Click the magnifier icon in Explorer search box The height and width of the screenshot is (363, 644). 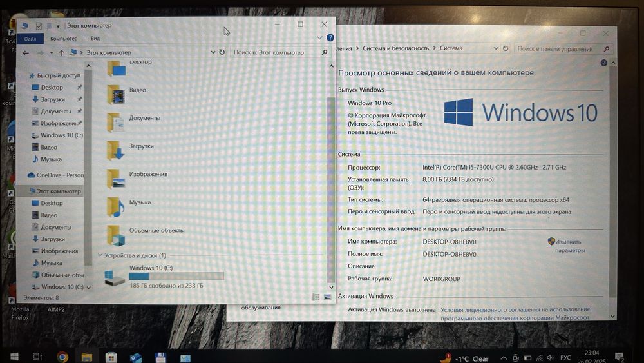325,52
